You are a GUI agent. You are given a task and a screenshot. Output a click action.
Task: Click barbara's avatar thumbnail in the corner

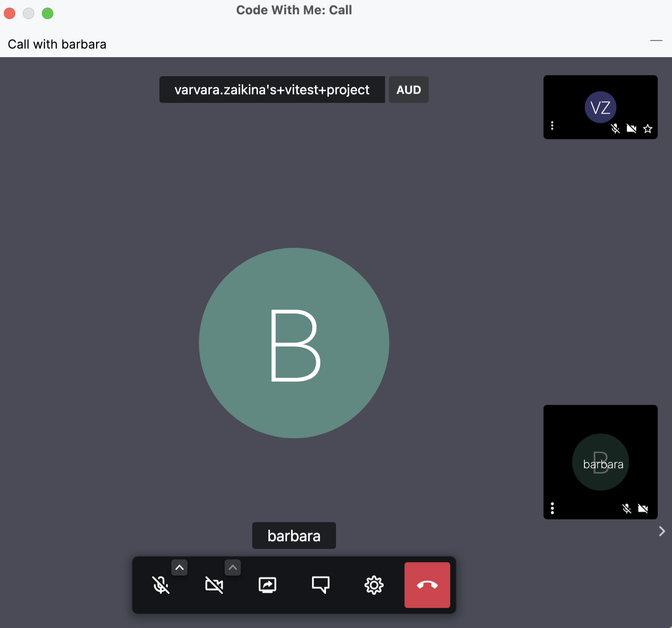click(x=600, y=462)
